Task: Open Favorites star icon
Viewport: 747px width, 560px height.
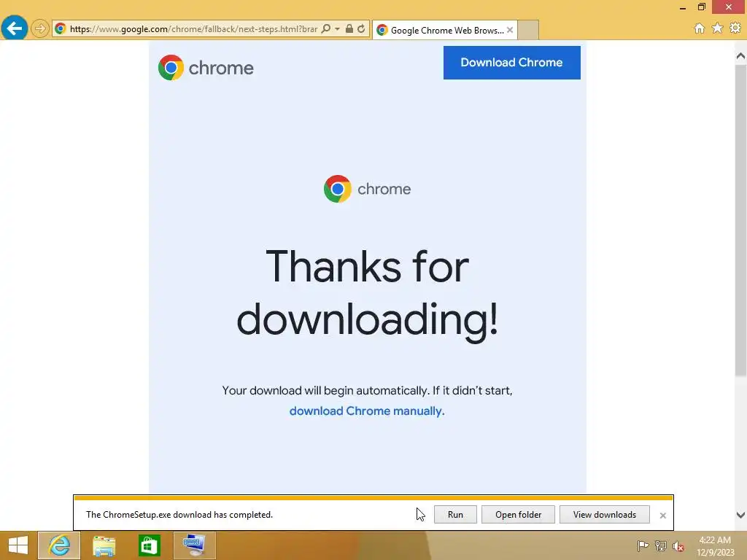Action: click(x=717, y=28)
